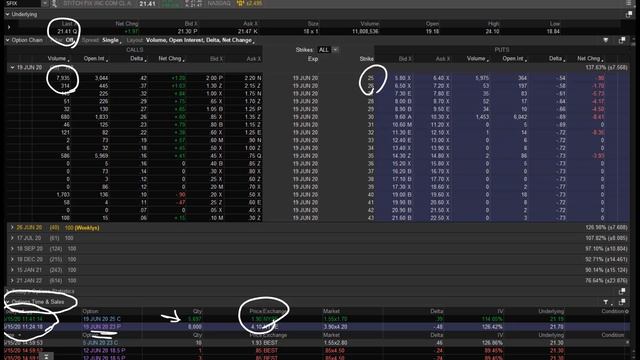This screenshot has height=360, width=640.
Task: Open puts Delta column header menu
Action: tap(557, 59)
